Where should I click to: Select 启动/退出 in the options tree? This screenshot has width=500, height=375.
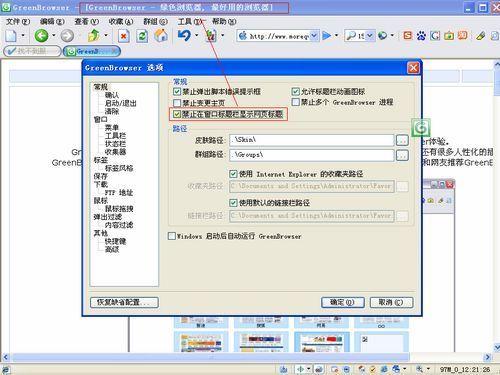point(121,103)
